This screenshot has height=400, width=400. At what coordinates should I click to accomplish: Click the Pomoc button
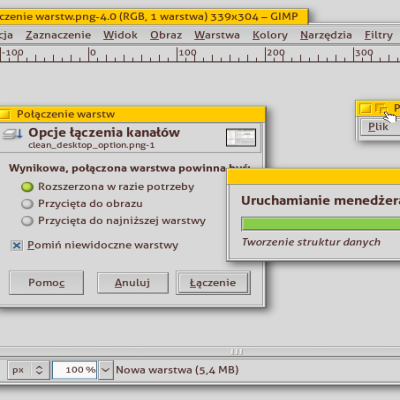(x=46, y=283)
